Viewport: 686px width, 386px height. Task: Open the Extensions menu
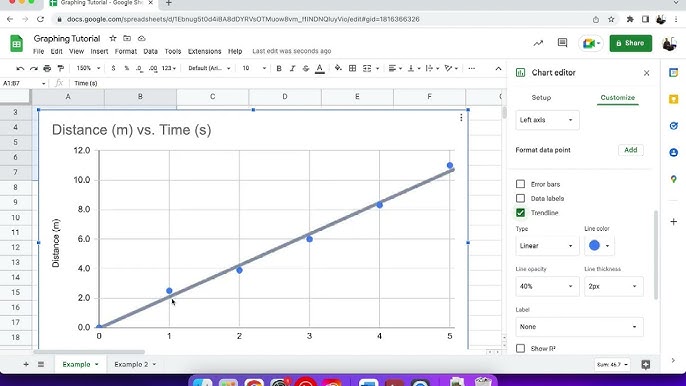pos(204,51)
